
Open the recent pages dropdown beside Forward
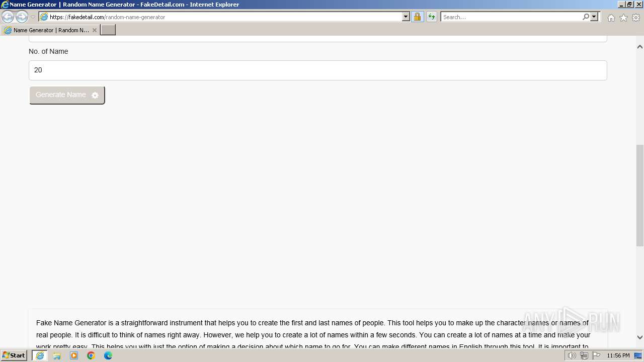point(33,17)
